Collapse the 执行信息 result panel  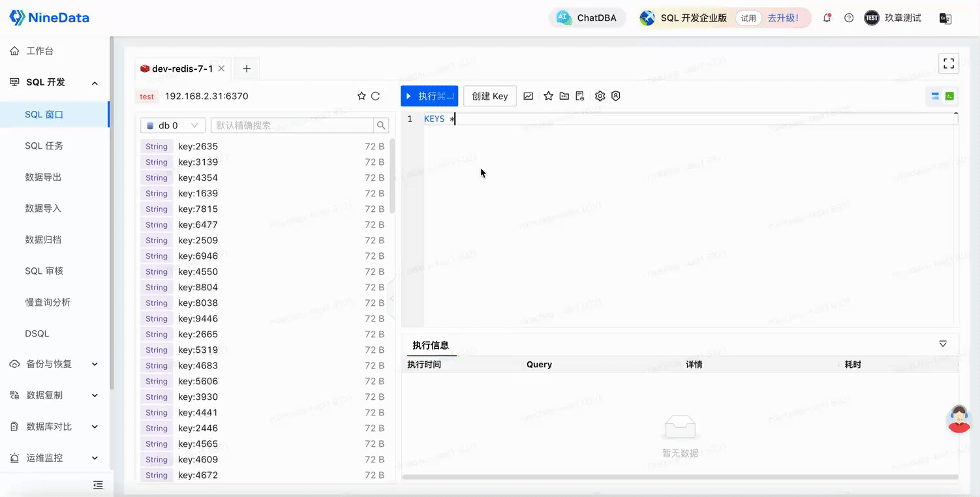click(943, 344)
